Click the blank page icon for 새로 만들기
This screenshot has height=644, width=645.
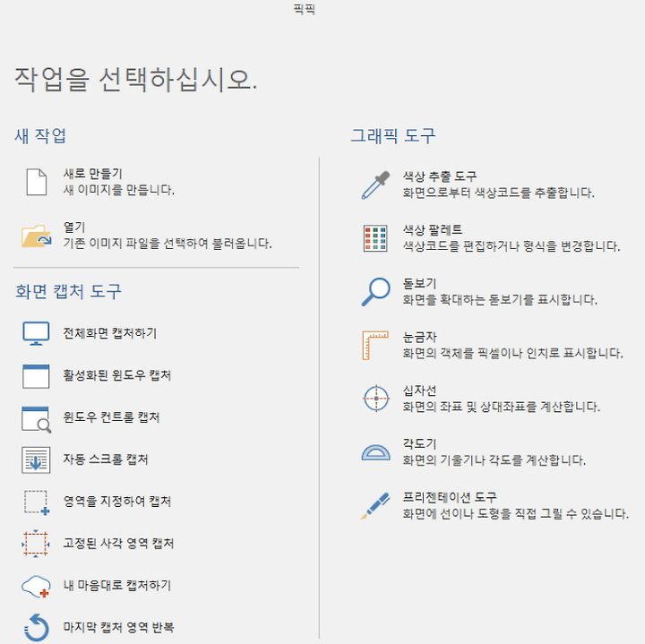36,182
